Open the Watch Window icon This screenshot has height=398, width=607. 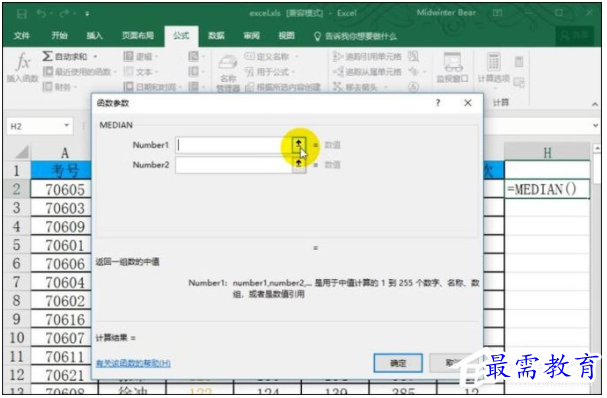click(452, 67)
